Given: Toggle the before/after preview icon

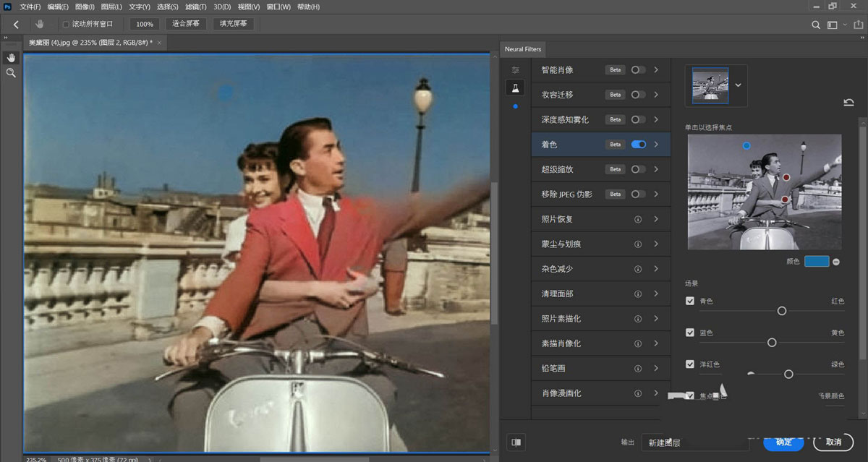Looking at the screenshot, I should (x=516, y=442).
